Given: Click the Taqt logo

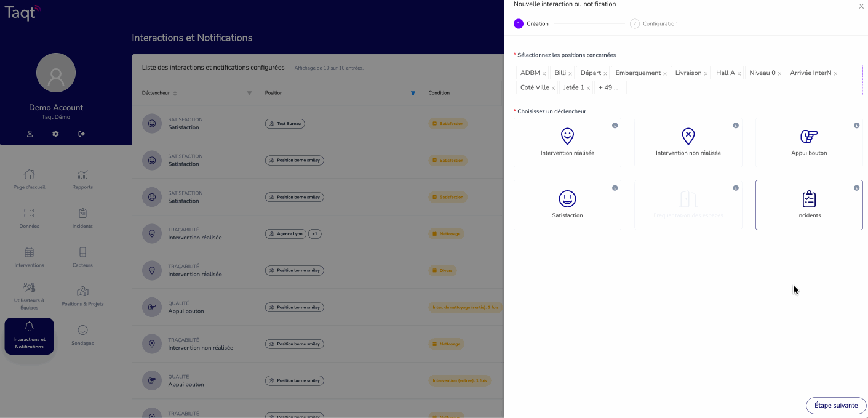Looking at the screenshot, I should coord(23,12).
